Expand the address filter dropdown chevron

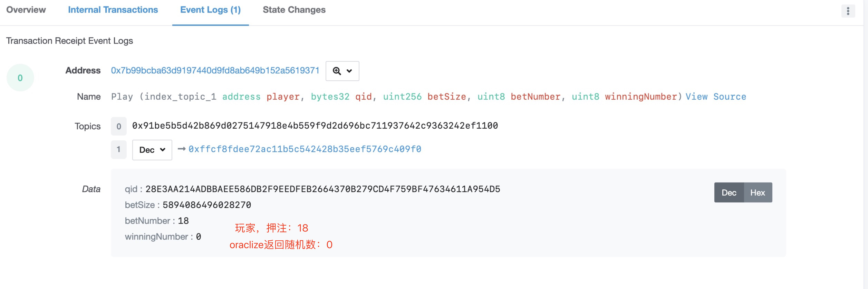[x=349, y=71]
